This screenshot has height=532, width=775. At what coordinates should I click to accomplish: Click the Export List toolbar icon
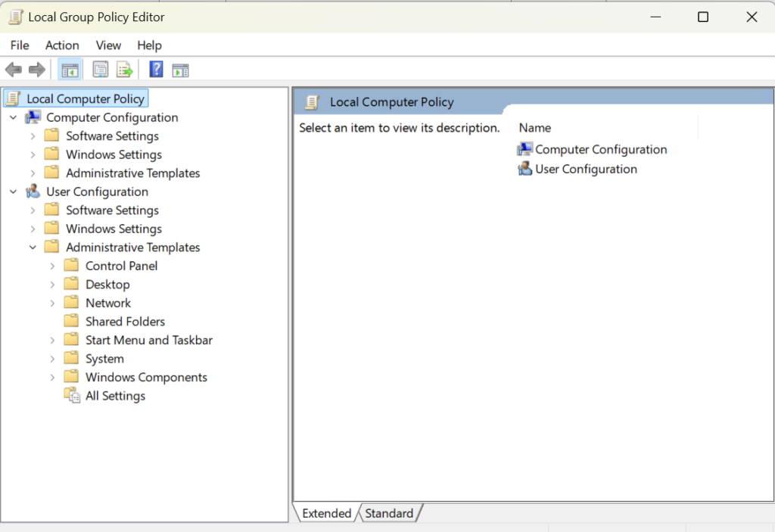(124, 70)
